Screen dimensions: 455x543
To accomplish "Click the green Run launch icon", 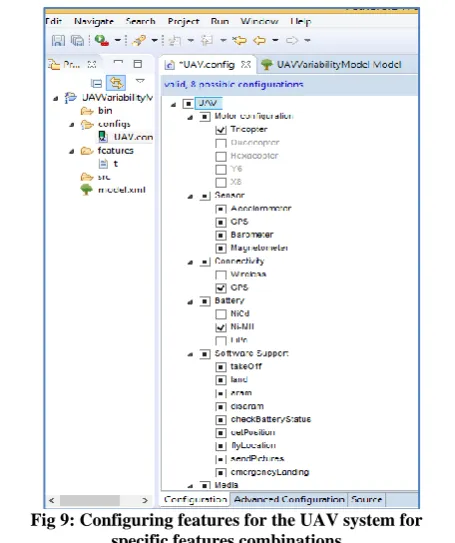I will point(102,41).
